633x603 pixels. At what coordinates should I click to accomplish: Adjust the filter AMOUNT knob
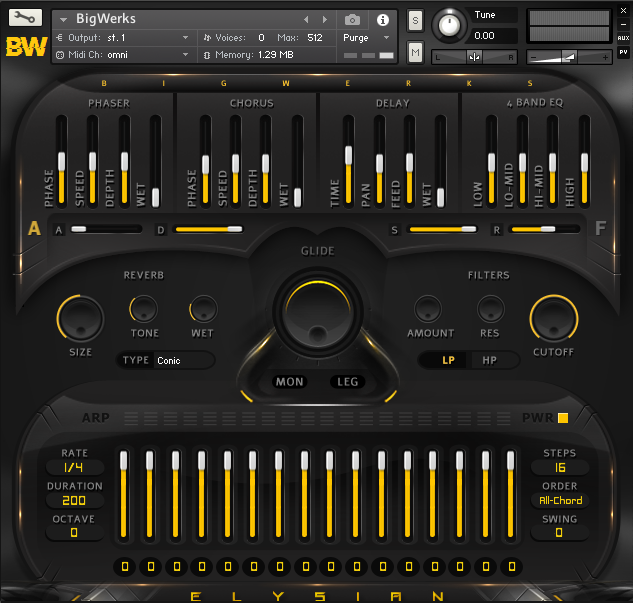click(428, 308)
